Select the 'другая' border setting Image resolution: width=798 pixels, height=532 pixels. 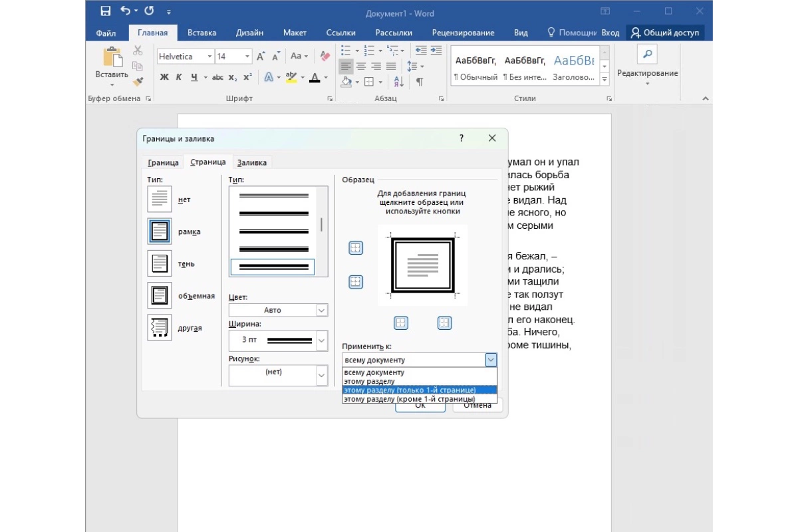pyautogui.click(x=160, y=328)
